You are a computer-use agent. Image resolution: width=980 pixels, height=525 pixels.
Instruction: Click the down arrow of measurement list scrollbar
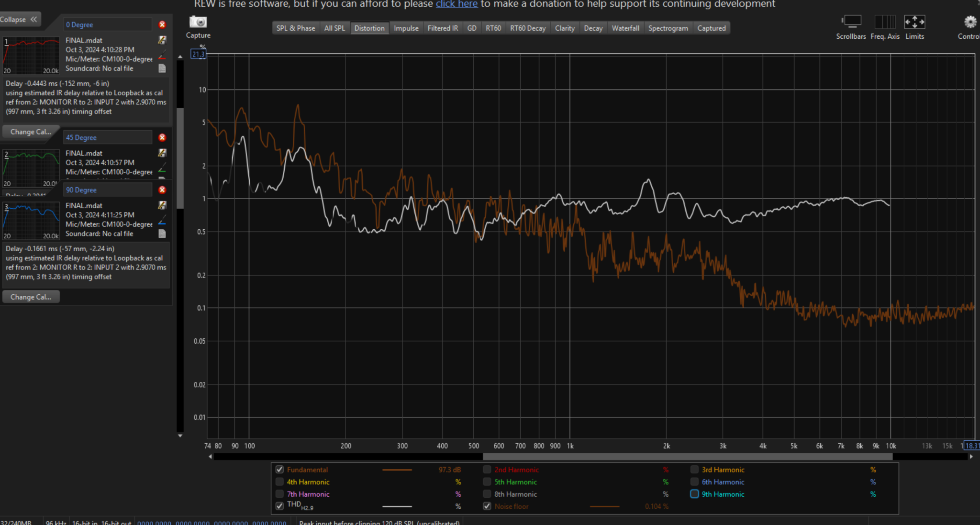point(180,436)
